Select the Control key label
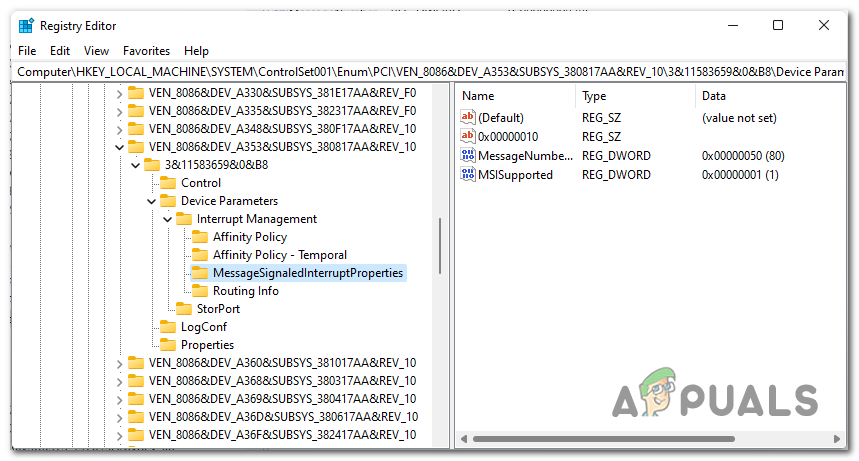The width and height of the screenshot is (859, 461). [201, 183]
